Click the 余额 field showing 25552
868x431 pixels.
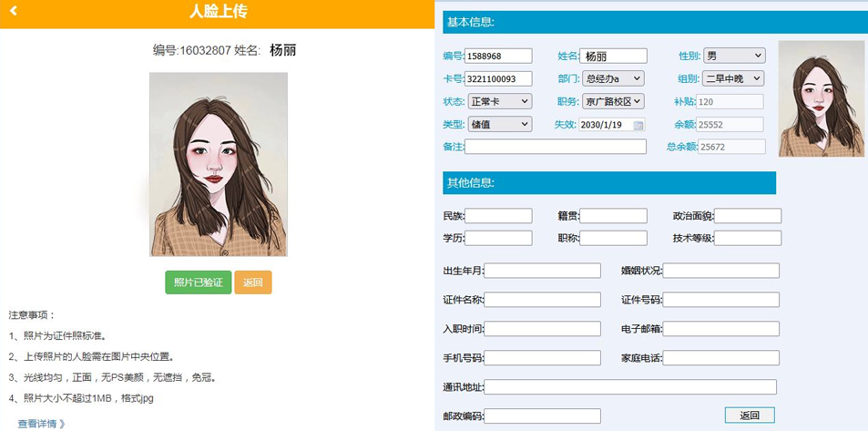(x=730, y=124)
